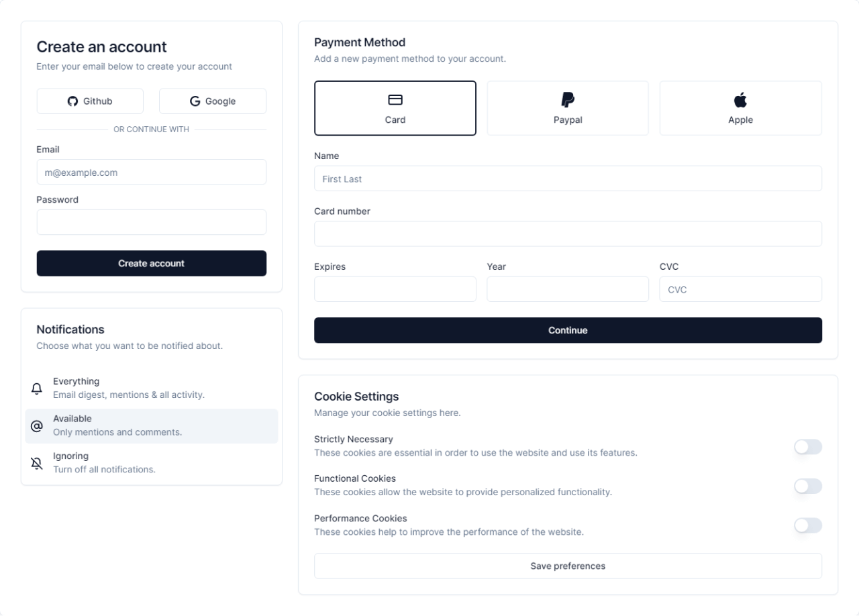This screenshot has height=616, width=859.
Task: Click the bell icon for Everything
Action: tap(37, 389)
